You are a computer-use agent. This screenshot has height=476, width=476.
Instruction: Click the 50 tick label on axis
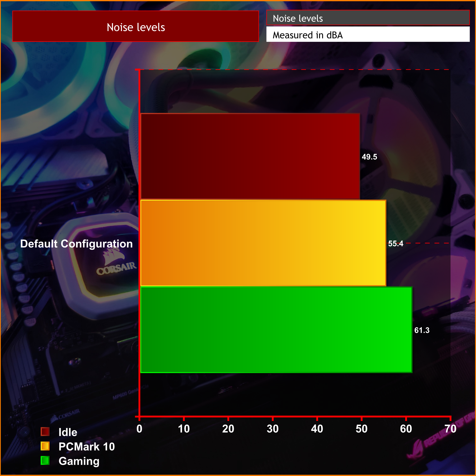click(361, 429)
